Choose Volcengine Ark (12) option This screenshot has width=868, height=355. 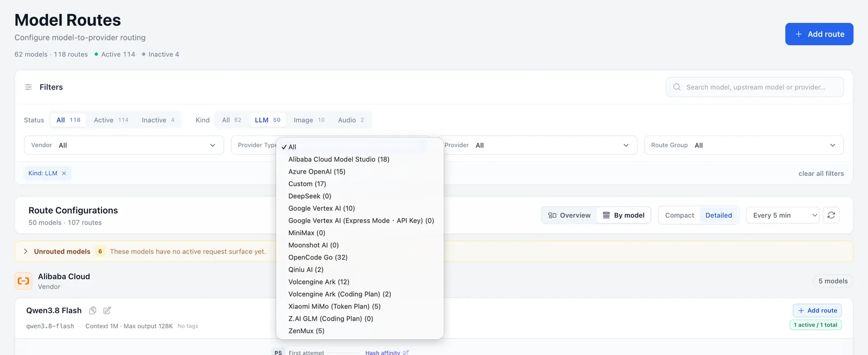(360, 282)
